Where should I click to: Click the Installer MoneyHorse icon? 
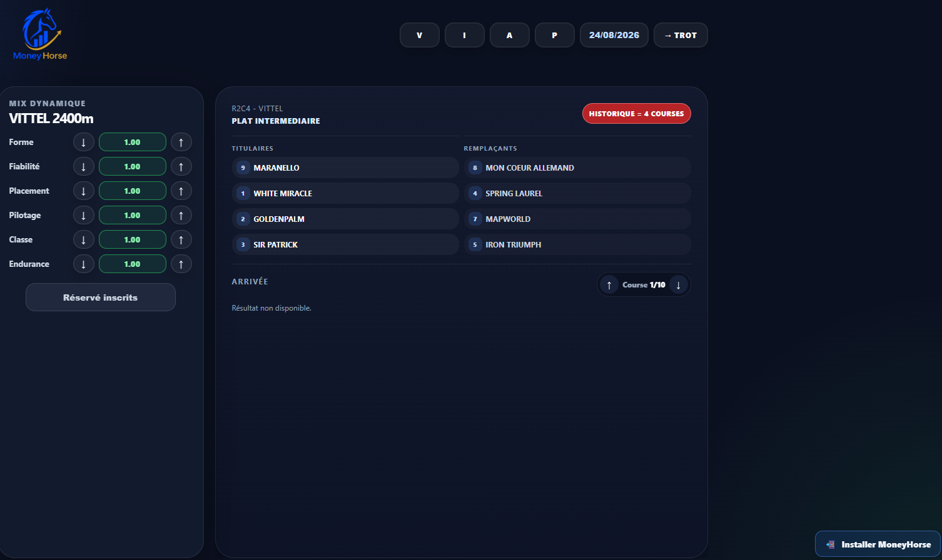[830, 544]
